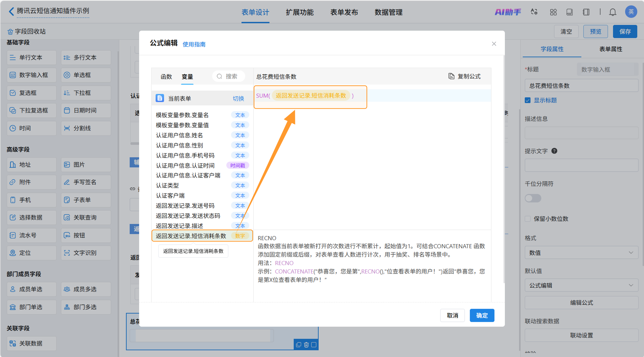The height and width of the screenshot is (357, 644).
Task: Click the back arrow beside the form title
Action: pos(11,11)
